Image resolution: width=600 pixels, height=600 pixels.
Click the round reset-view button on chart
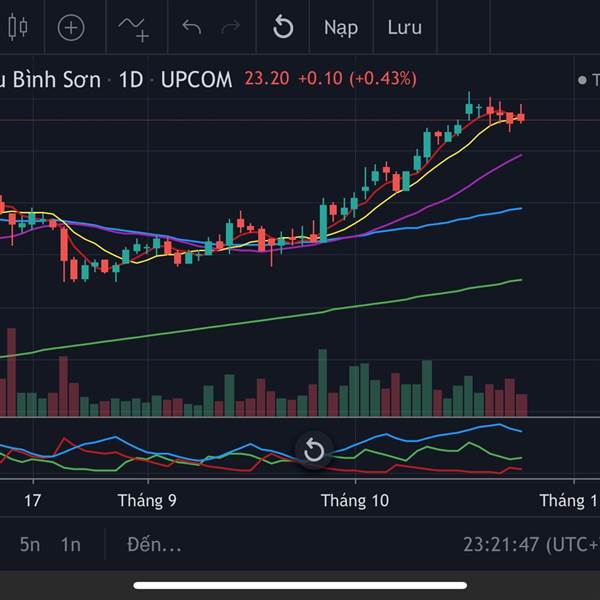314,450
